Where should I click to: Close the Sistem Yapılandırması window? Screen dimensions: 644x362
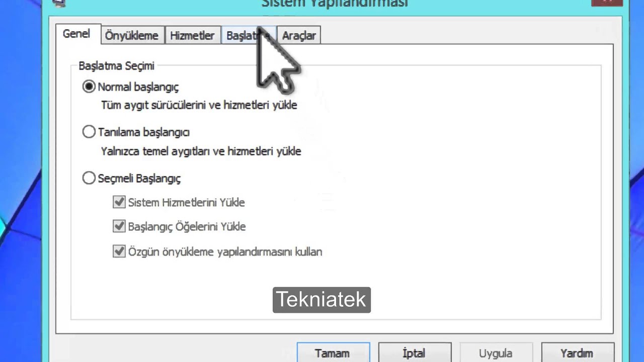606,2
